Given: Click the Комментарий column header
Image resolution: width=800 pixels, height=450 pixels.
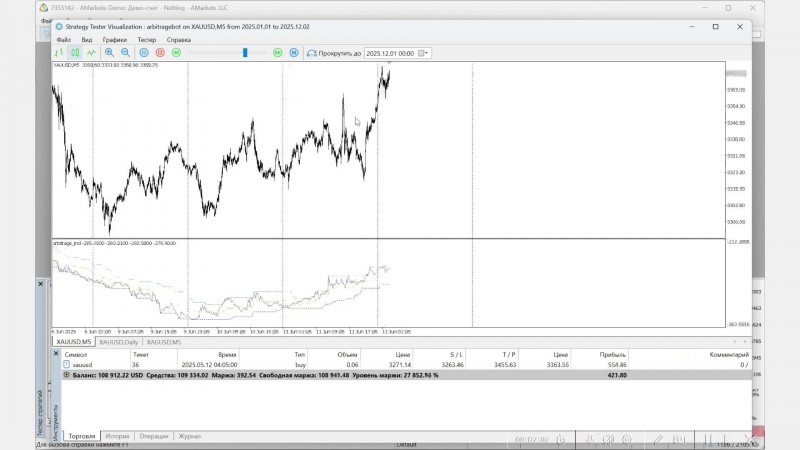Looking at the screenshot, I should 729,355.
